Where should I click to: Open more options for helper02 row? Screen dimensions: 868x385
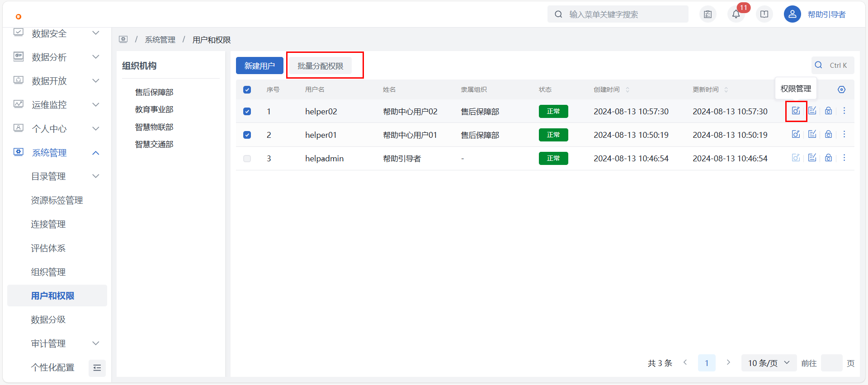coord(844,111)
